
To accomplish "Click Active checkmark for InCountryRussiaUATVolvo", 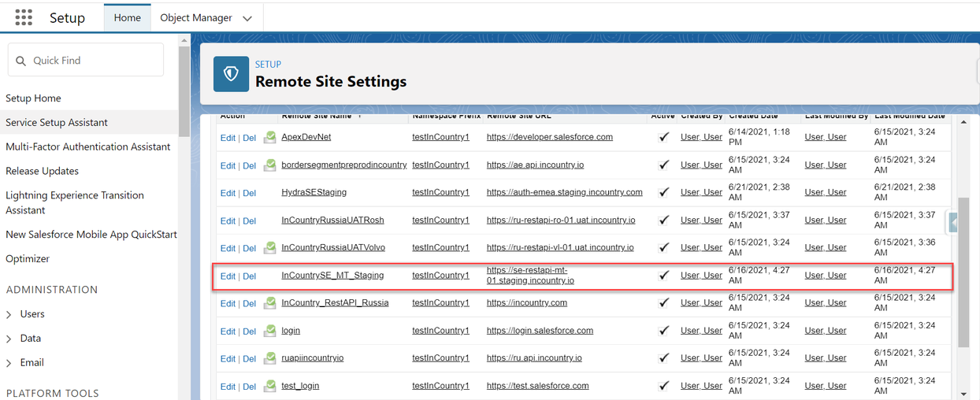I will tap(664, 247).
